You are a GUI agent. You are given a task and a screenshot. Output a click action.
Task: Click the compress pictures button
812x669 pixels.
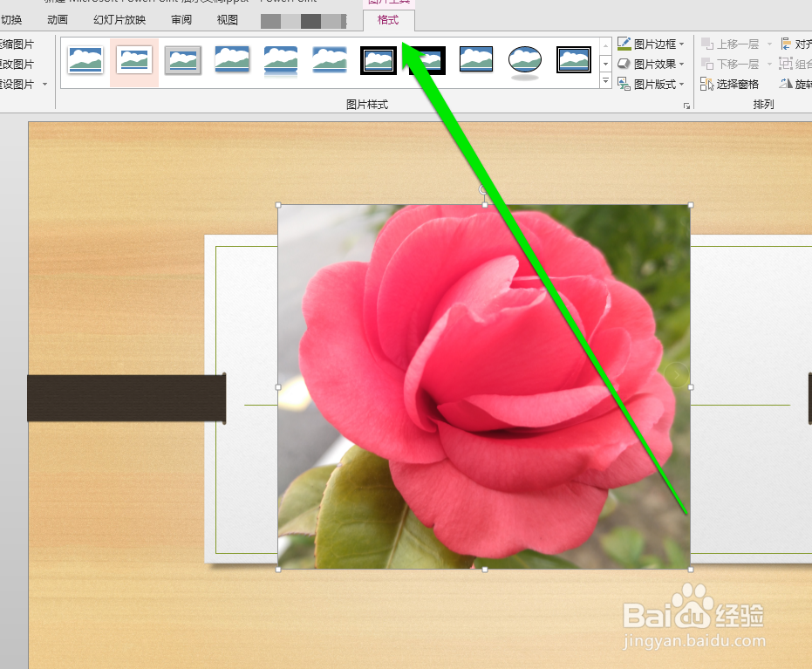tap(17, 44)
